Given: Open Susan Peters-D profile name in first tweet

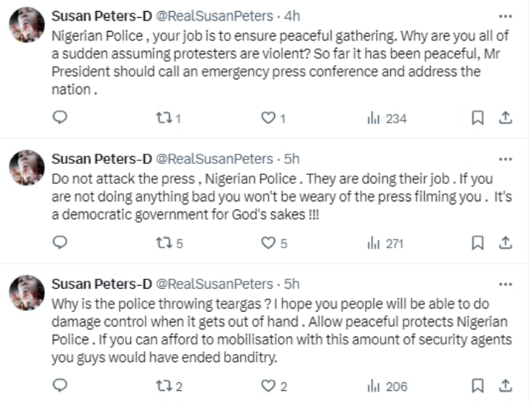Looking at the screenshot, I should click(x=101, y=16).
